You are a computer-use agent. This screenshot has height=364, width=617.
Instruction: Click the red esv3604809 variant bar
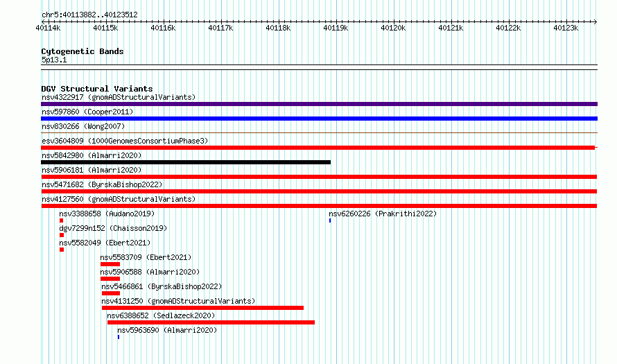[x=318, y=148]
